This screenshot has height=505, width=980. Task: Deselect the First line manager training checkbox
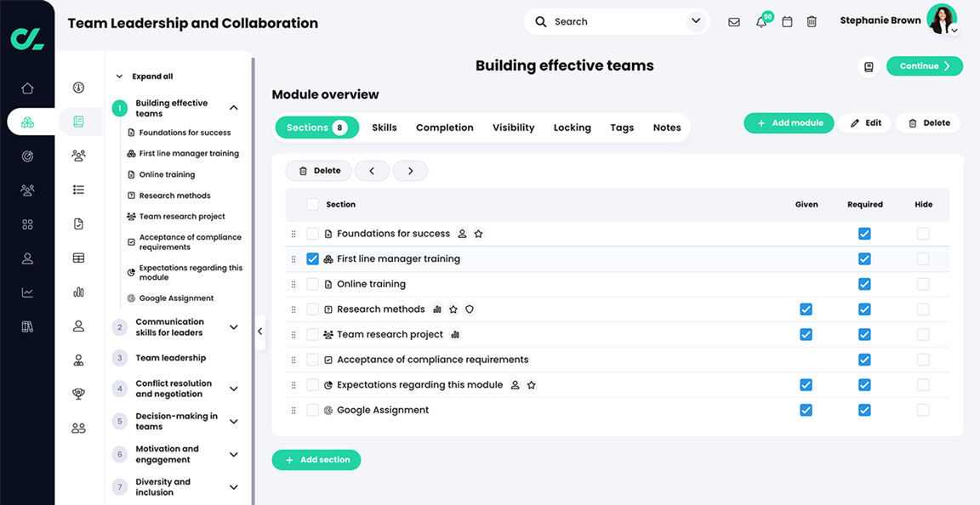coord(313,258)
